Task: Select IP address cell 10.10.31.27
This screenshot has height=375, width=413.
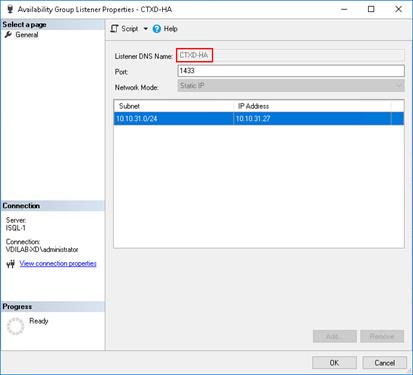Action: pyautogui.click(x=312, y=119)
